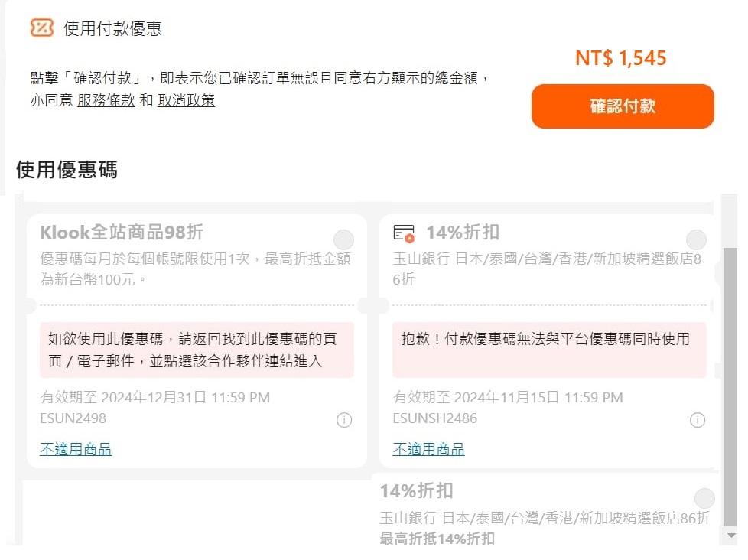The width and height of the screenshot is (748, 560).
Task: Open the 服務條款 link
Action: [106, 100]
